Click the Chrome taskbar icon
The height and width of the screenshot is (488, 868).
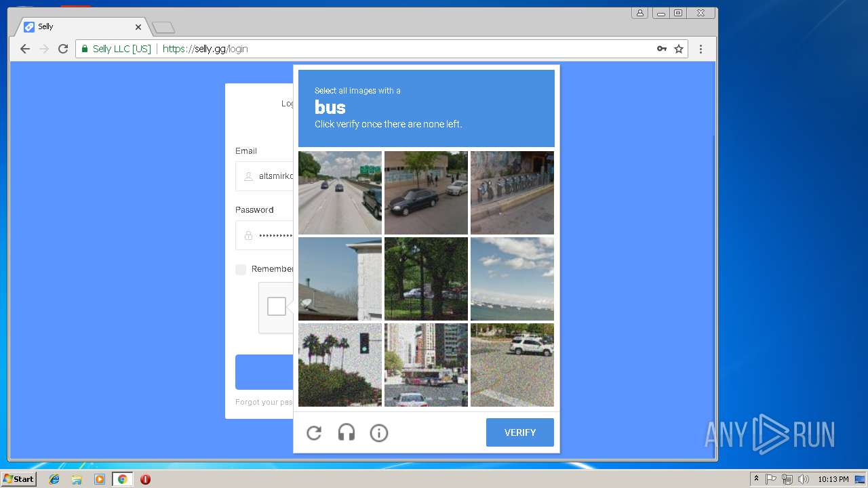122,479
